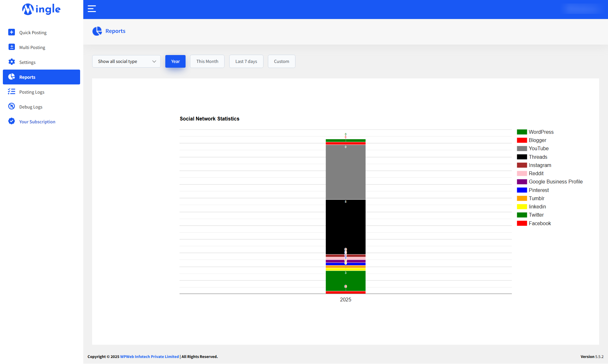Open Your Subscription page
Screen dimensions: 608x364
tap(41, 121)
